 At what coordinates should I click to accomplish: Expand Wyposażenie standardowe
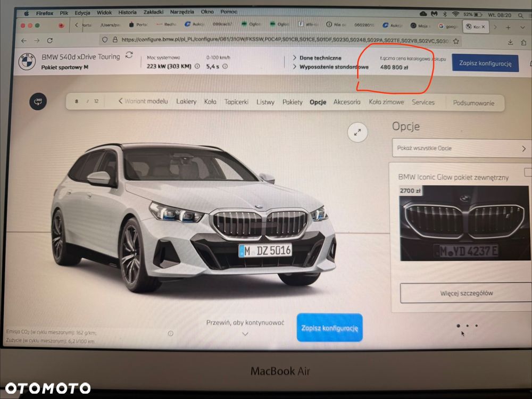330,67
